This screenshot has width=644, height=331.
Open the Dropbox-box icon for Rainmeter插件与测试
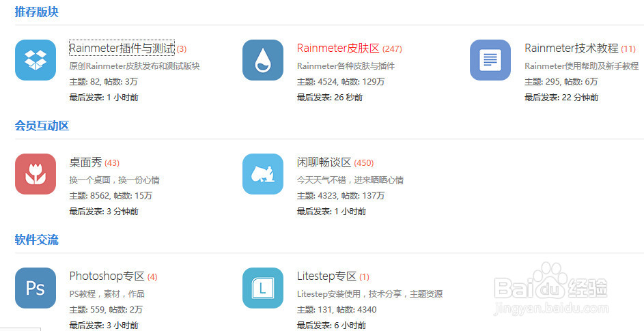36,60
